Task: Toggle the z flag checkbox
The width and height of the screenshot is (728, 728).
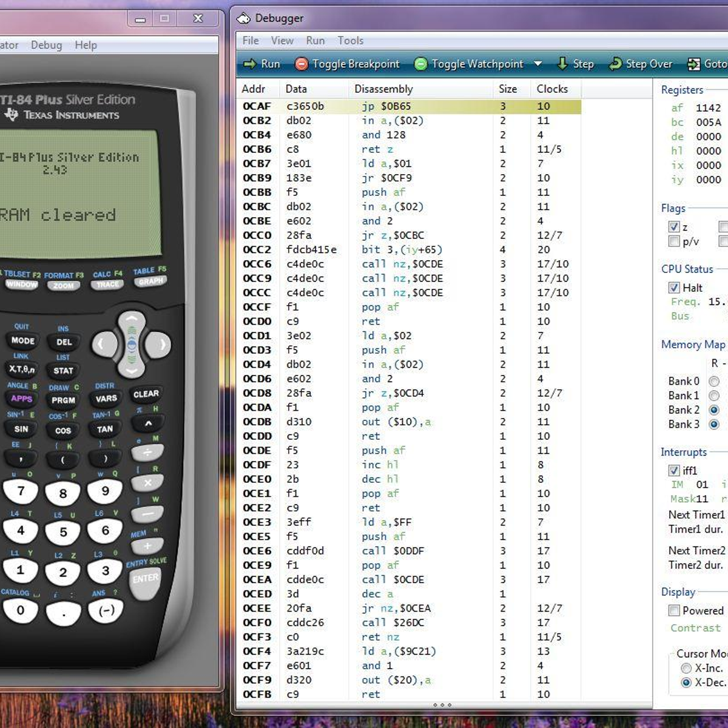Action: [674, 227]
